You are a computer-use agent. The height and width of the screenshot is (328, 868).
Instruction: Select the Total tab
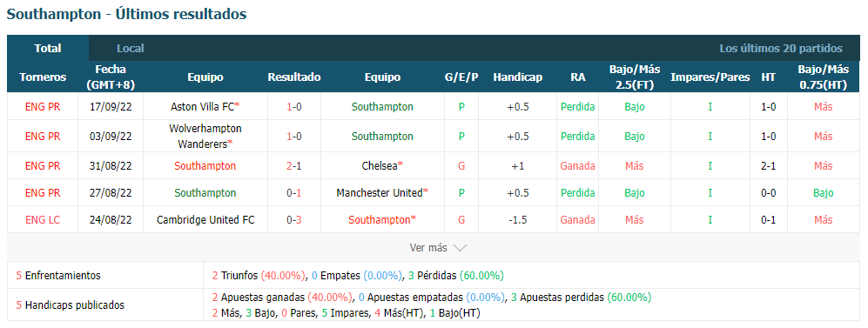pos(48,48)
